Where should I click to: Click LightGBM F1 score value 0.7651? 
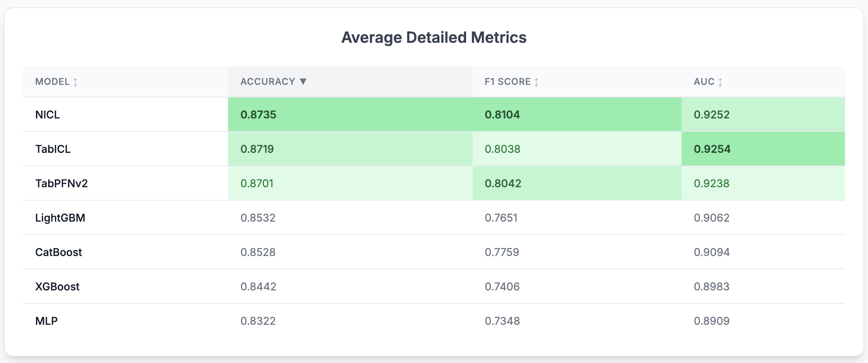[501, 218]
